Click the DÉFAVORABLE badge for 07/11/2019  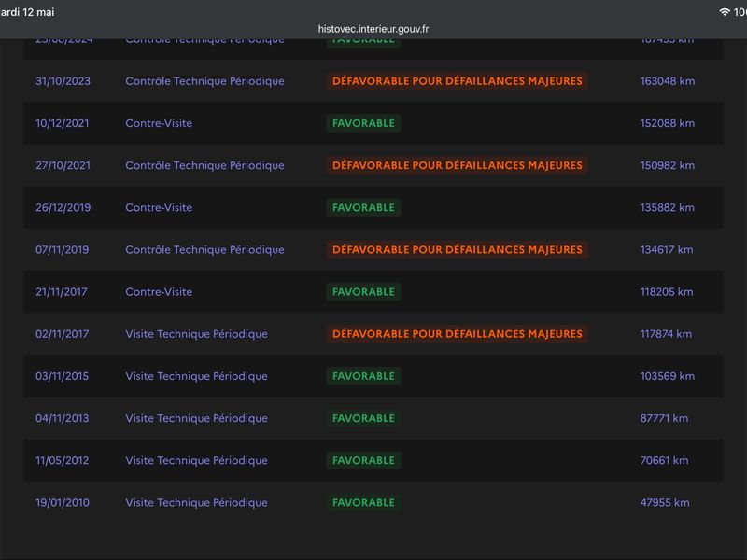pos(457,249)
